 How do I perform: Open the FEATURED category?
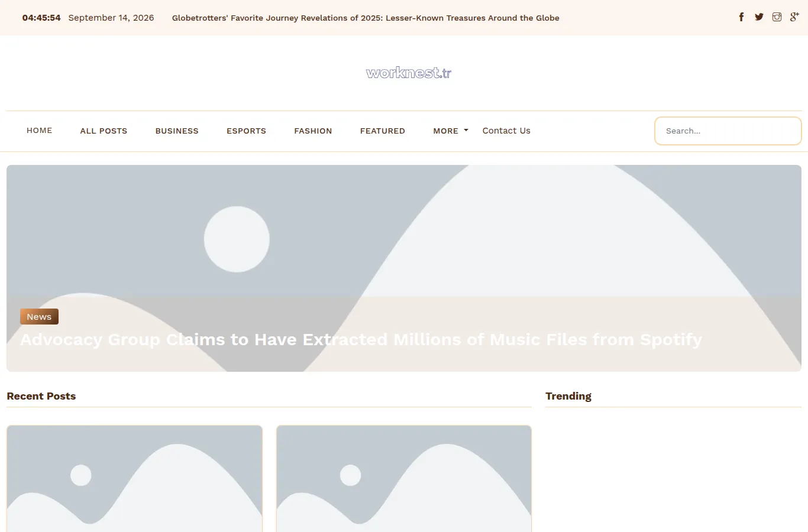(x=383, y=131)
